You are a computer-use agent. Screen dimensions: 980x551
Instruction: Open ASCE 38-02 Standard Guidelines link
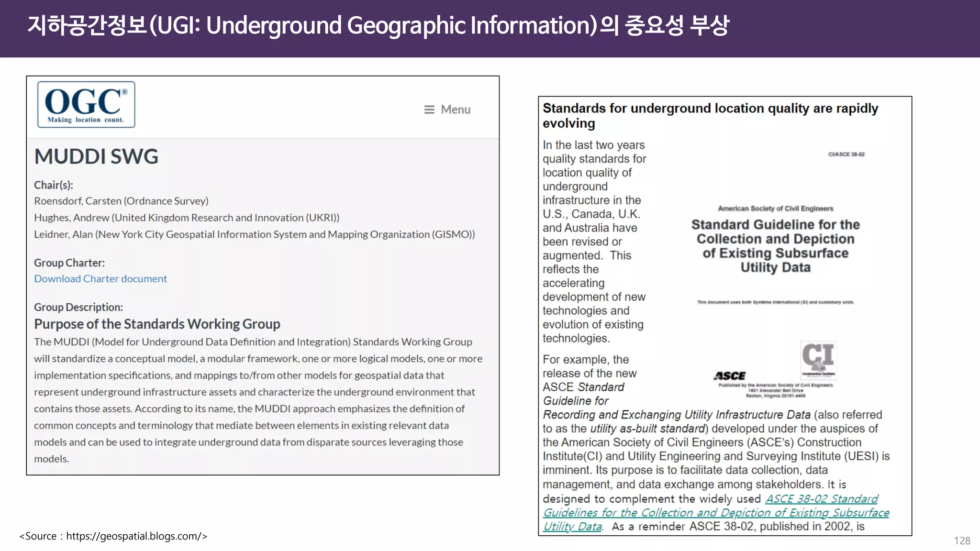716,512
